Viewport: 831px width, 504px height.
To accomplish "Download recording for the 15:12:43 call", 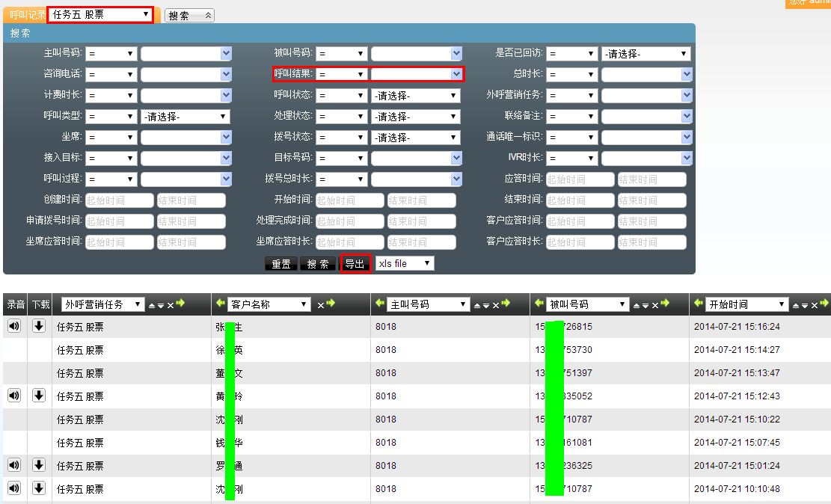I will 39,396.
